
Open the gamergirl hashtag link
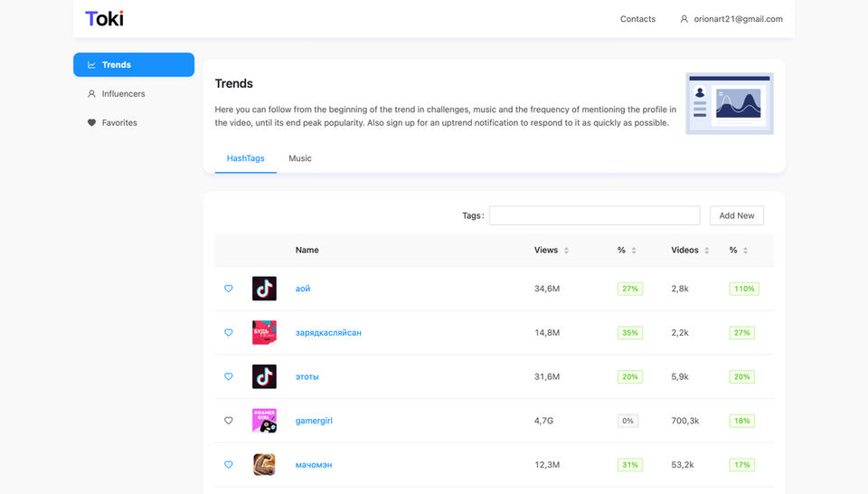point(314,421)
